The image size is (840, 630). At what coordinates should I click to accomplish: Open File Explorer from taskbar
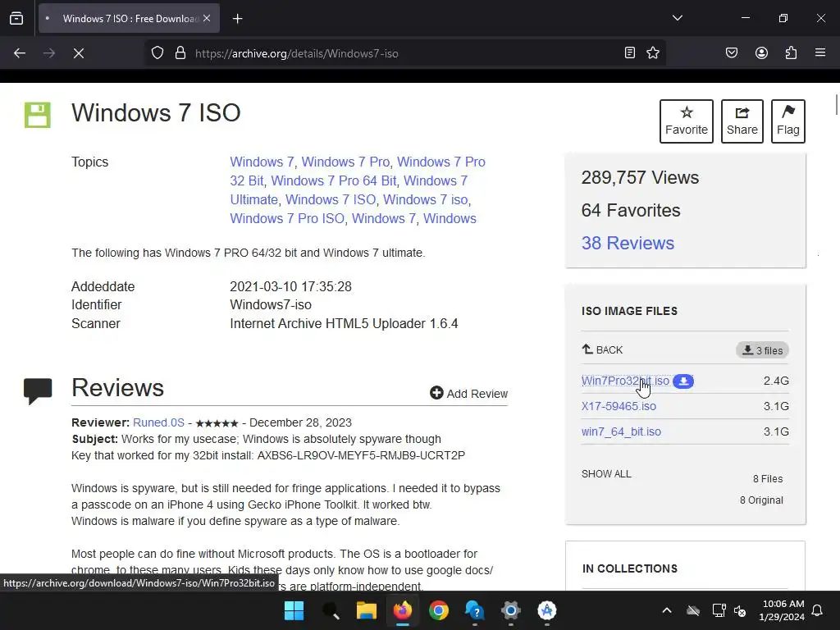(x=367, y=610)
